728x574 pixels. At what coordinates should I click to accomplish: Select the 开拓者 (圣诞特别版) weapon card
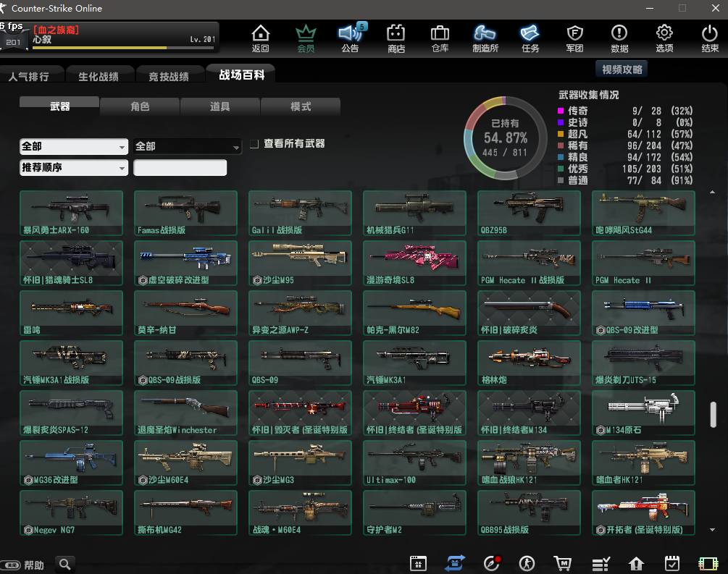pos(643,512)
